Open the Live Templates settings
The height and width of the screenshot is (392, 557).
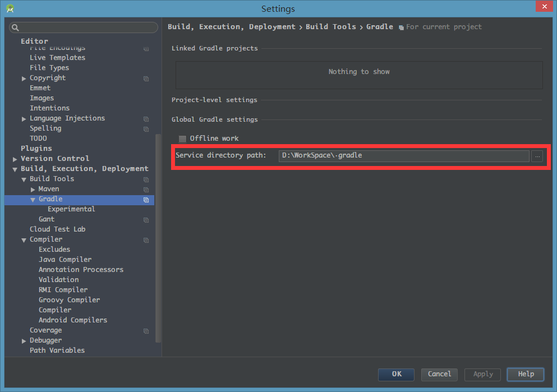(58, 58)
